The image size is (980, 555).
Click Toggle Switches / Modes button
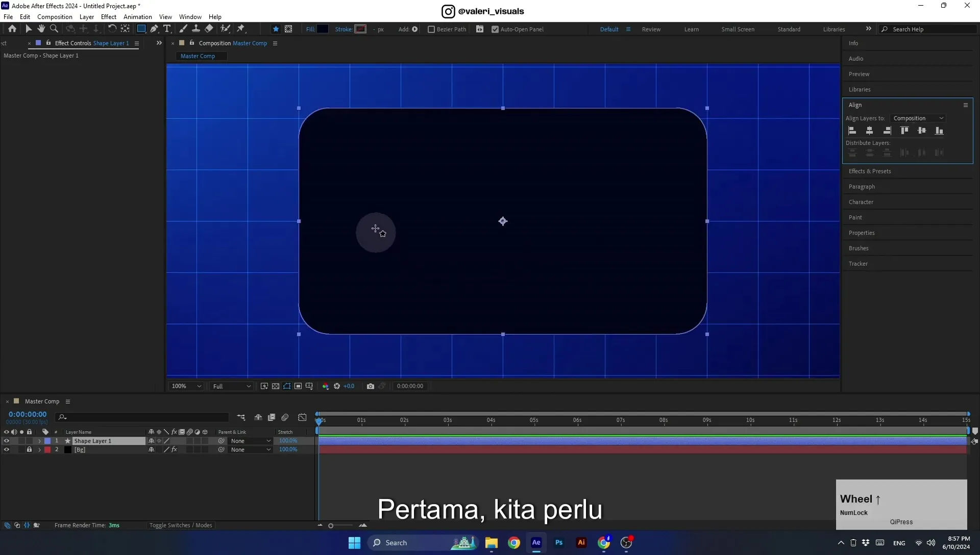click(181, 525)
